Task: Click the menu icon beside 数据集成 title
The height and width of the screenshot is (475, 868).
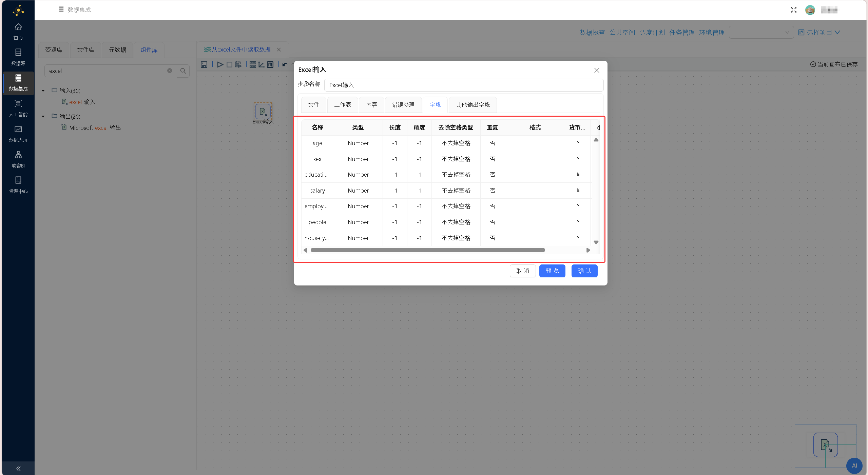Action: point(61,9)
